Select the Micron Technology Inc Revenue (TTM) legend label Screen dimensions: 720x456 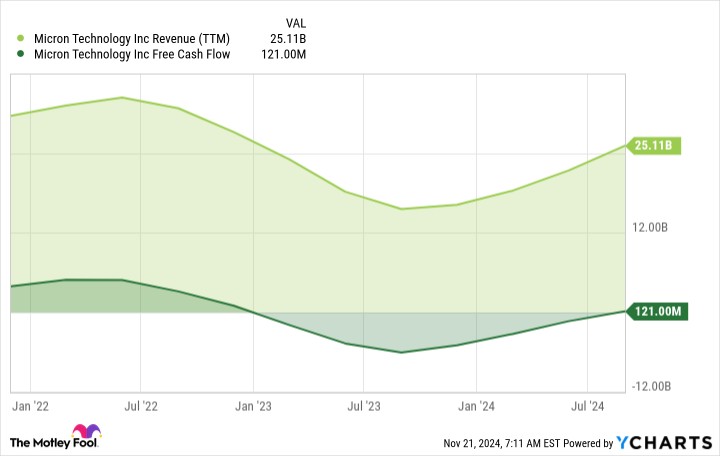132,39
